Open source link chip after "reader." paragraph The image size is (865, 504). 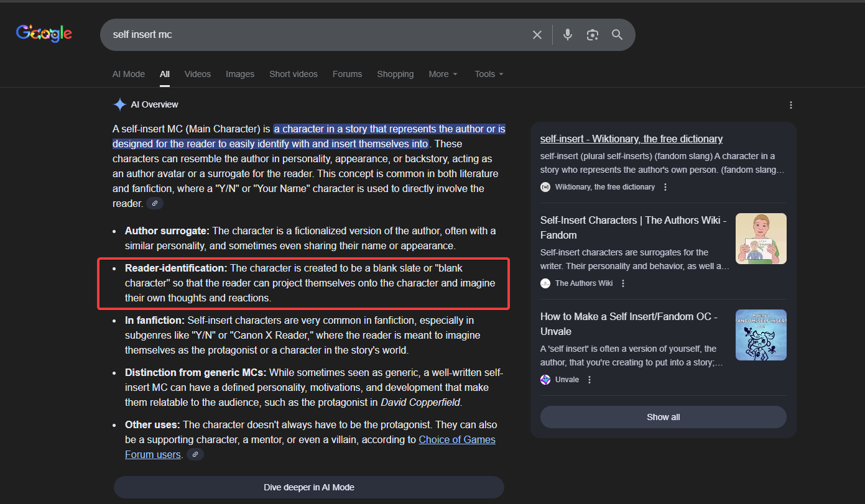click(x=155, y=203)
